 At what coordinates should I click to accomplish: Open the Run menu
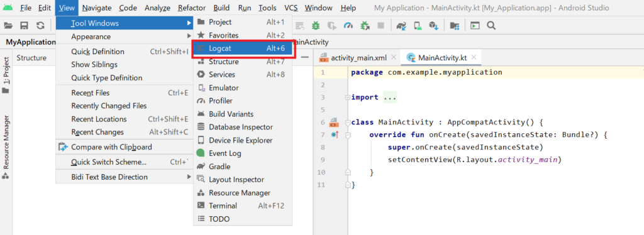(245, 8)
